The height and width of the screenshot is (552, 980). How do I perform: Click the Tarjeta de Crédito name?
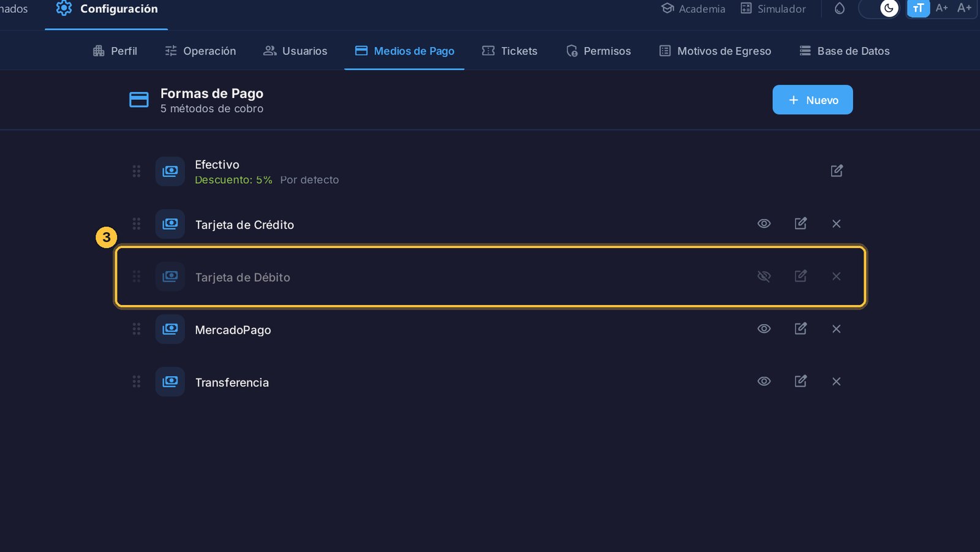click(x=244, y=225)
